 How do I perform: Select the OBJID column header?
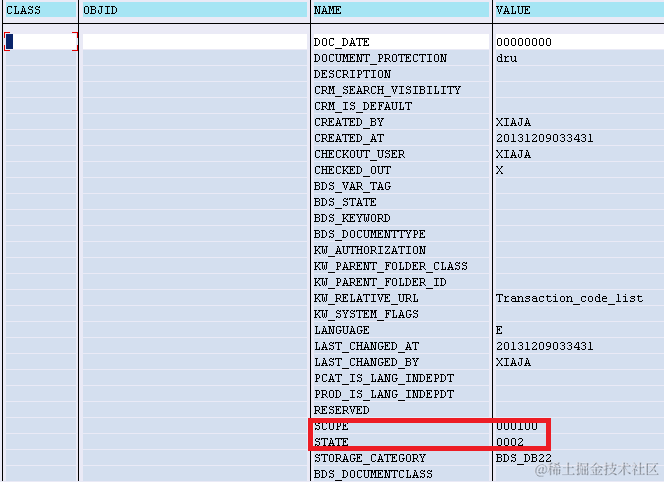click(x=195, y=10)
